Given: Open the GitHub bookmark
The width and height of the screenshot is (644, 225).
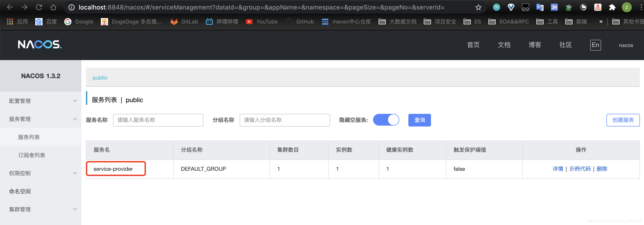Looking at the screenshot, I should (299, 22).
